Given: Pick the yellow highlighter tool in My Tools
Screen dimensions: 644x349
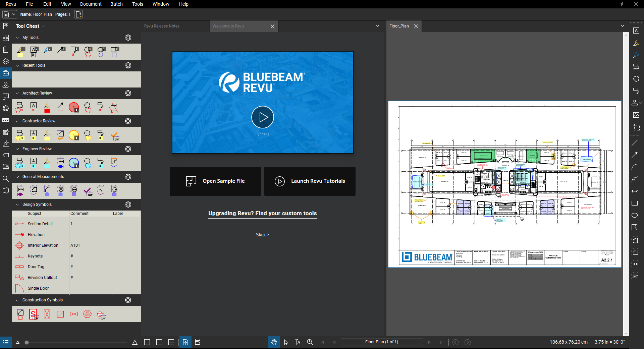Looking at the screenshot, I should point(21,52).
